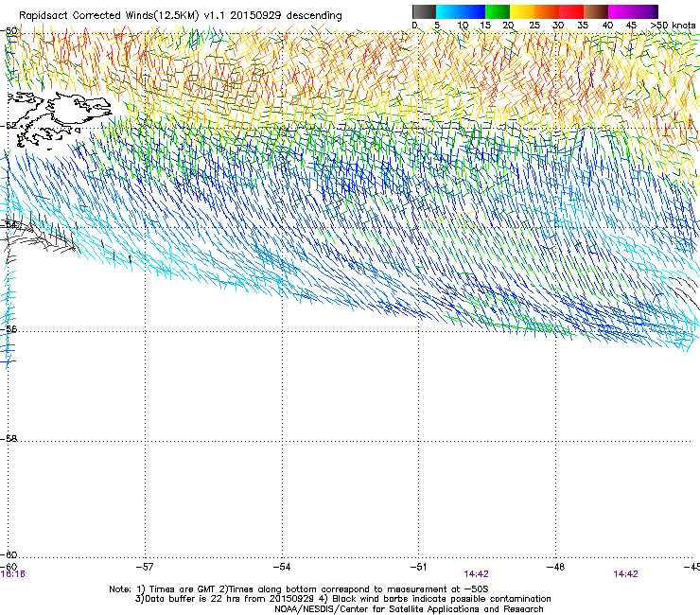Click the '-56' latitude axis label
Screen dimensions: 700x615
[9, 328]
